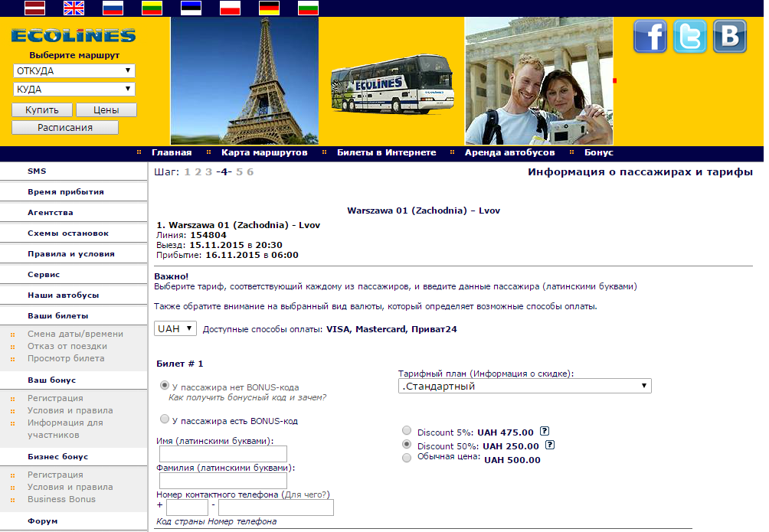Open Смена даты/времени link
Image resolution: width=769 pixels, height=532 pixels.
(x=76, y=334)
